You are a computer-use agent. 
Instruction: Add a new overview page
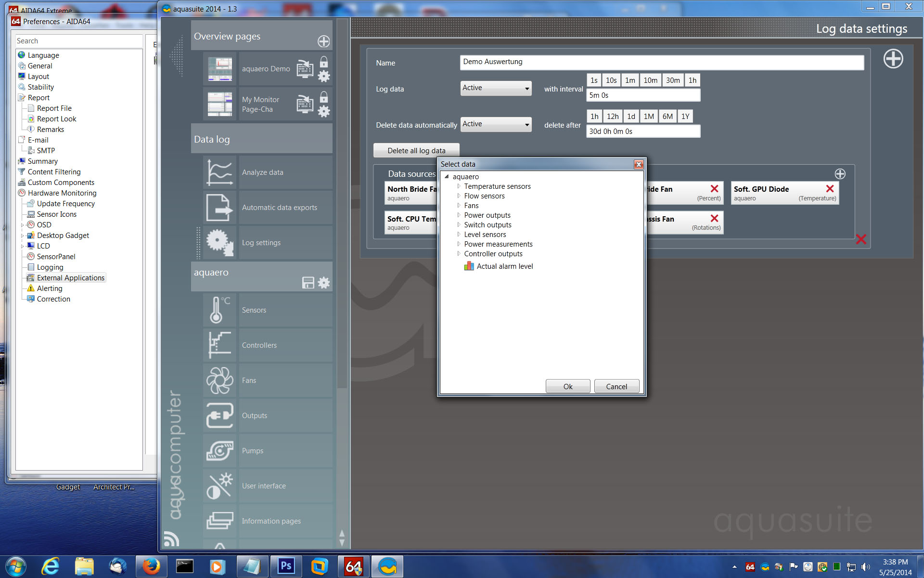323,41
